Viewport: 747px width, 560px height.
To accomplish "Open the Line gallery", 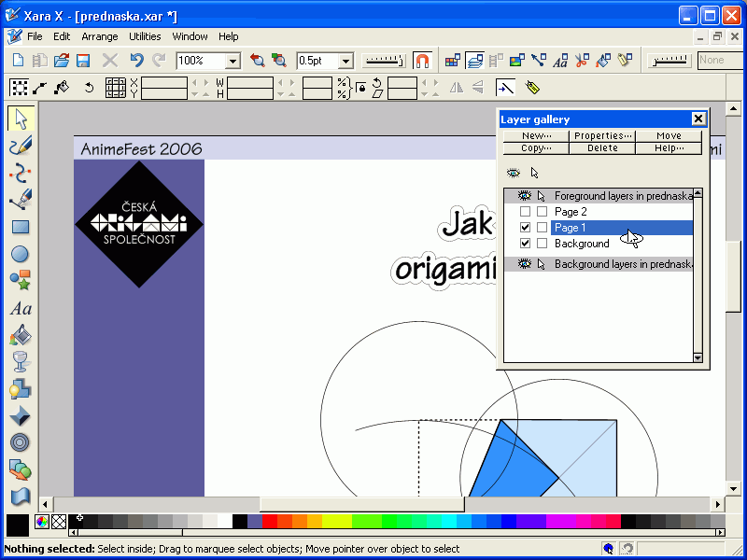I will coord(539,61).
